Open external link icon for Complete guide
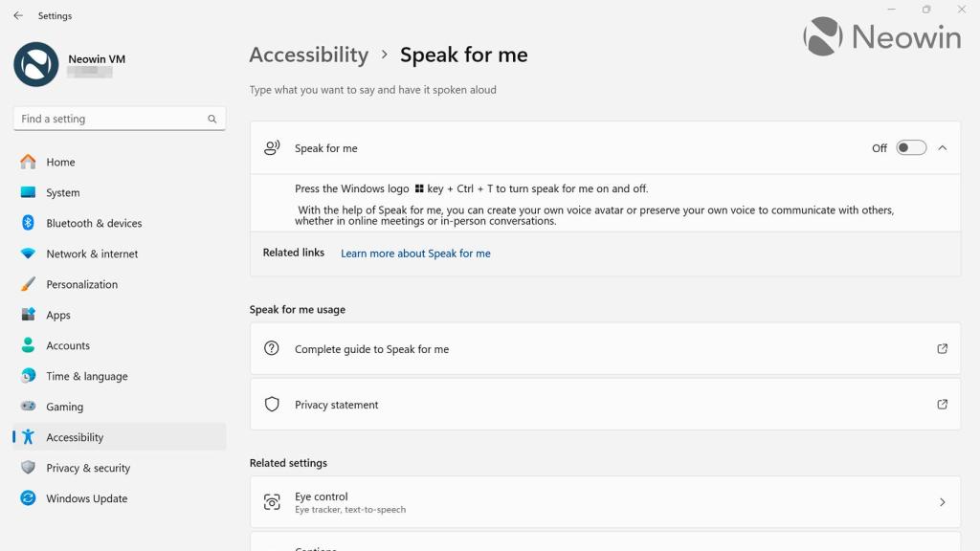Image resolution: width=980 pixels, height=551 pixels. tap(942, 348)
